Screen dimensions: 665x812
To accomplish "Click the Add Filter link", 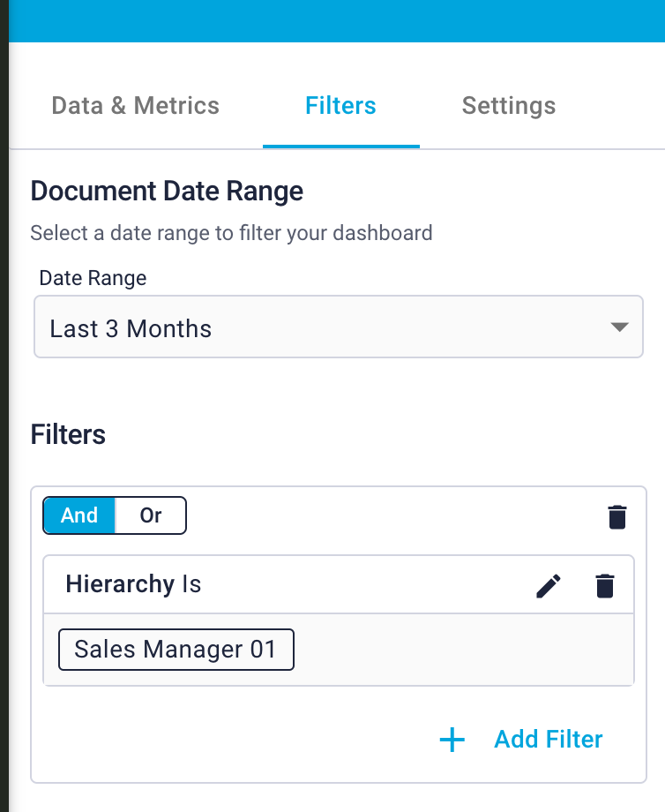I will point(548,739).
